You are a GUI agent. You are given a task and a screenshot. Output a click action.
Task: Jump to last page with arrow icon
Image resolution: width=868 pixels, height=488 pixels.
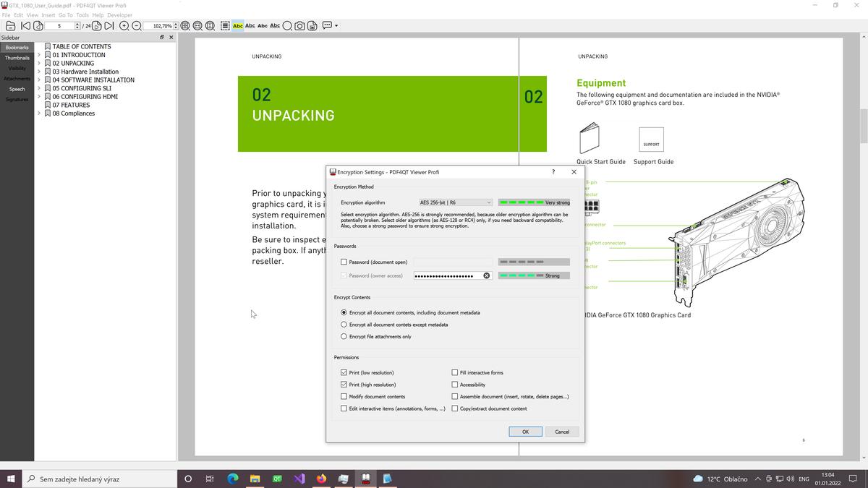[x=109, y=25]
